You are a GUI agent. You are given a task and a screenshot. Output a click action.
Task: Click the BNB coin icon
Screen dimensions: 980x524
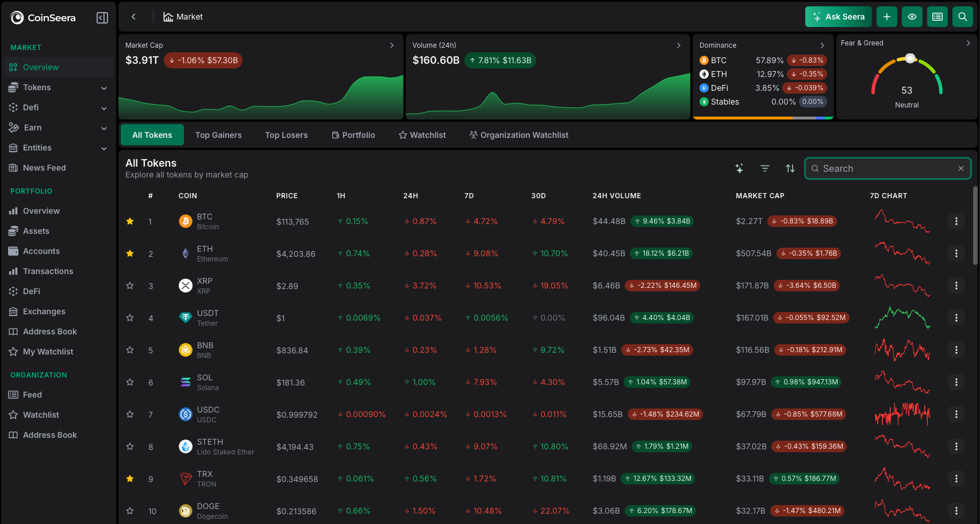click(x=186, y=350)
